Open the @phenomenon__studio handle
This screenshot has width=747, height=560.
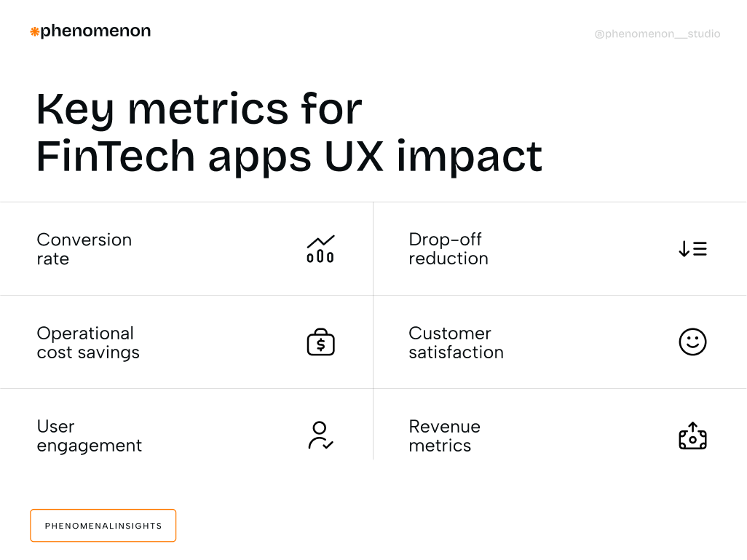click(x=657, y=33)
